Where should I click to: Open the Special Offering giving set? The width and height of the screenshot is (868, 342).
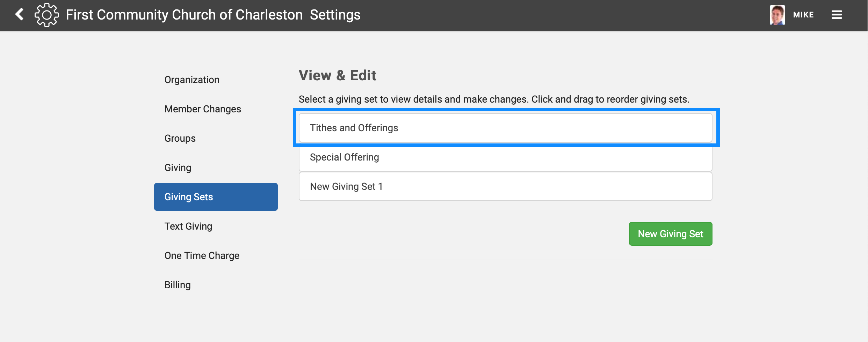tap(505, 157)
